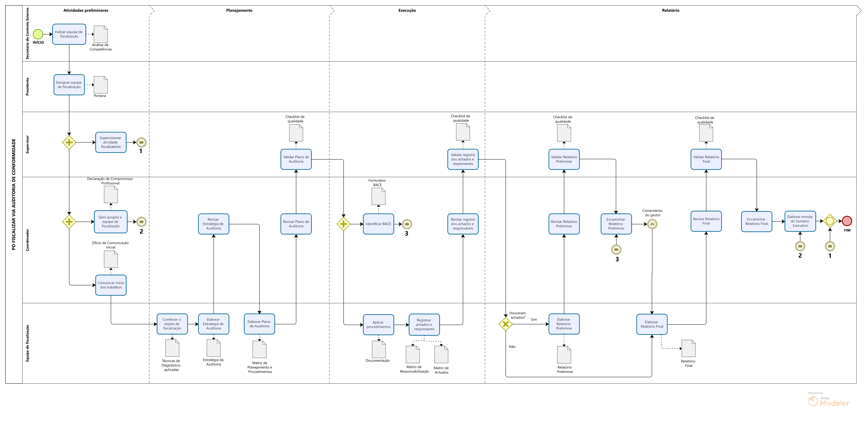Image resolution: width=868 pixels, height=433 pixels.
Task: Select the Encaminhar Relatório Preliminar task
Action: [616, 224]
